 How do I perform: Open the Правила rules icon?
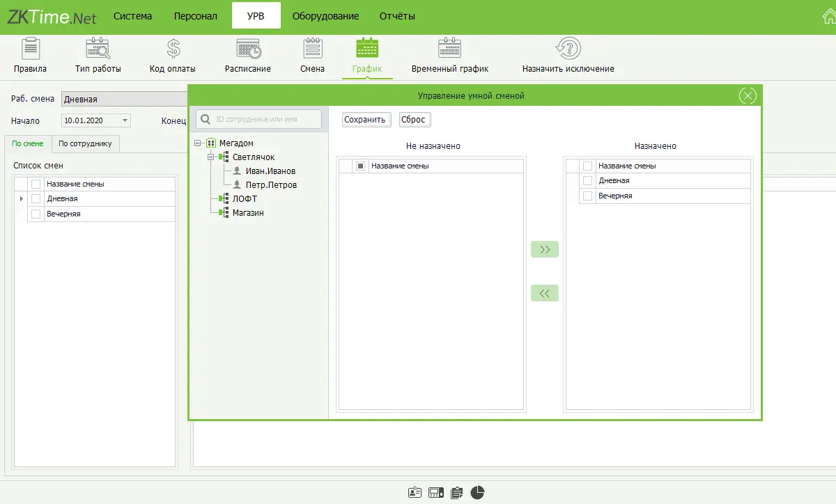coord(30,49)
